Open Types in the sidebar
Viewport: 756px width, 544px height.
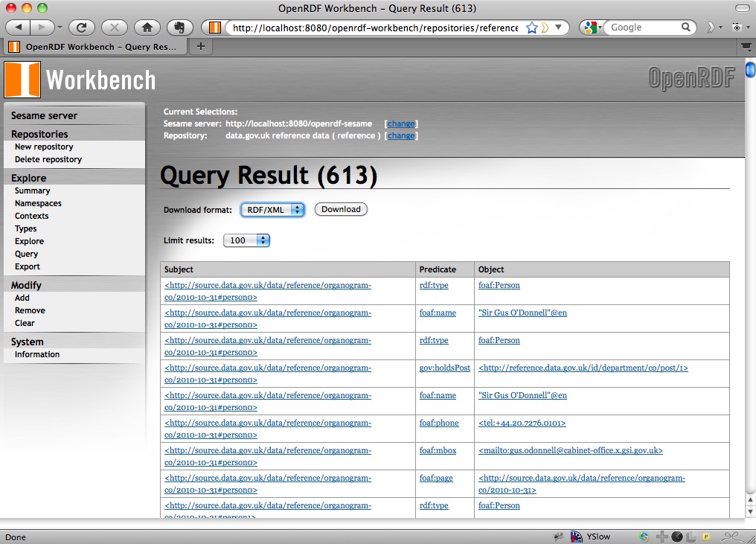25,228
